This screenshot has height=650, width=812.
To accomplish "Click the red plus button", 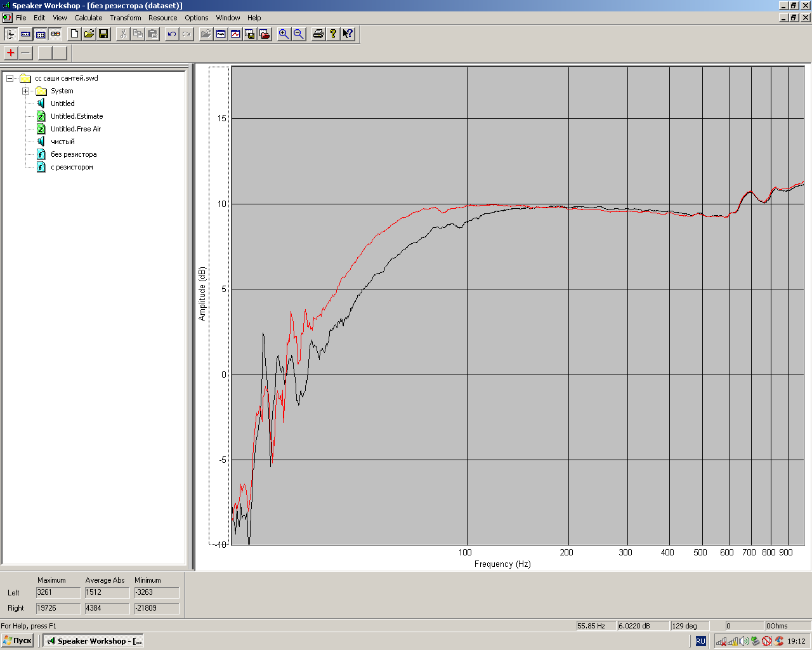I will [11, 53].
